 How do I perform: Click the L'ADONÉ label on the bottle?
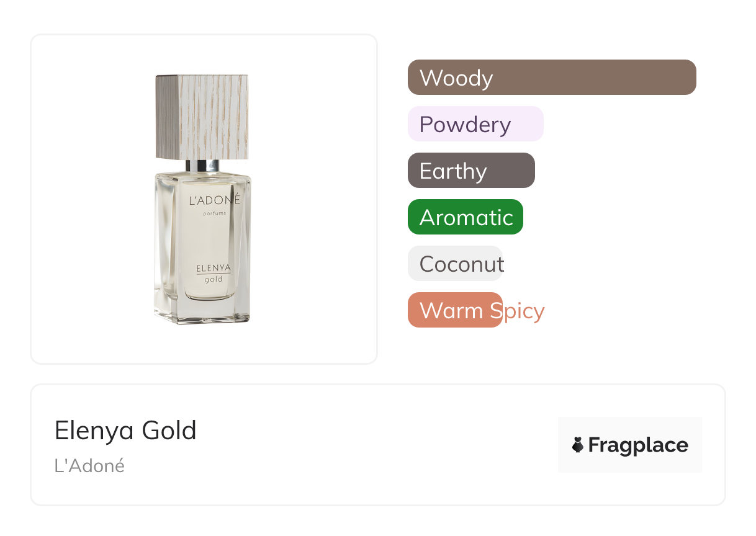[x=214, y=200]
